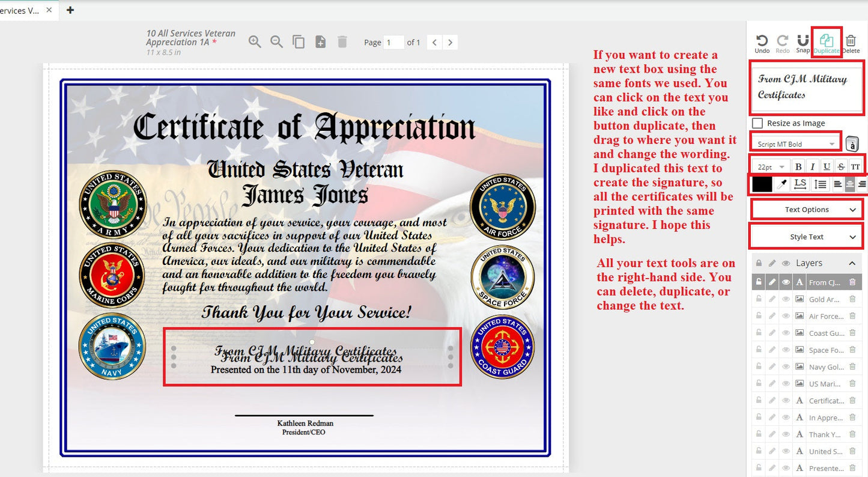868x477 pixels.
Task: Open the 22pt font size dropdown
Action: pos(771,167)
